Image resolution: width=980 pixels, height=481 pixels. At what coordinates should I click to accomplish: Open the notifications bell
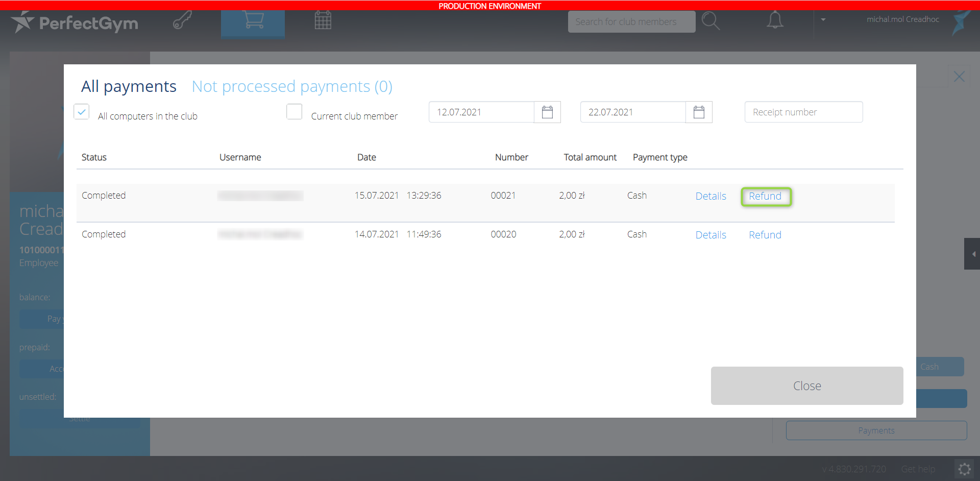coord(774,20)
